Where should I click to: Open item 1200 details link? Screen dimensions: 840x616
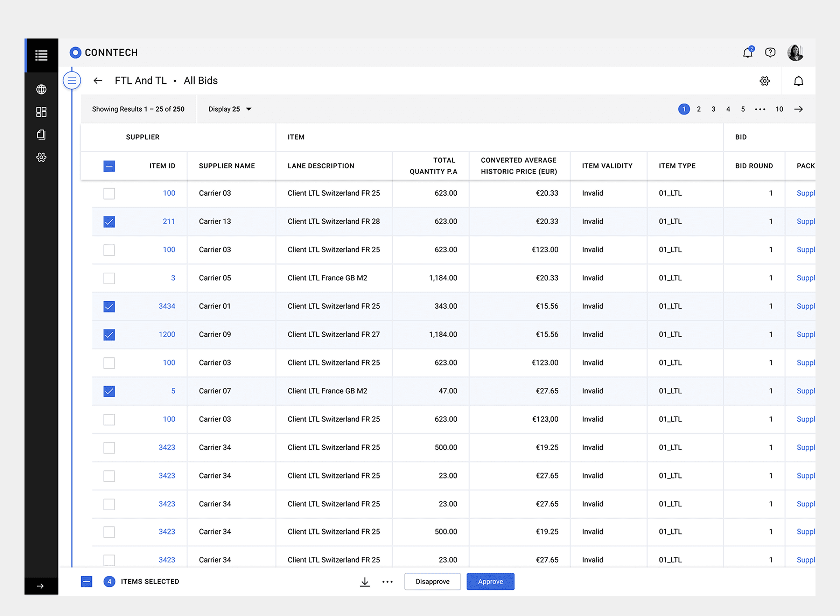167,335
